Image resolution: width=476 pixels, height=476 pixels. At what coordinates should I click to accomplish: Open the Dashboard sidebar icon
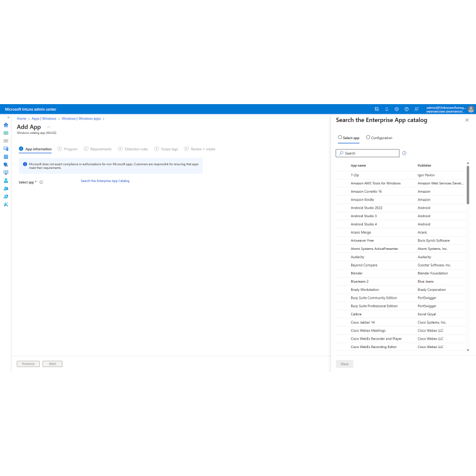(x=6, y=133)
